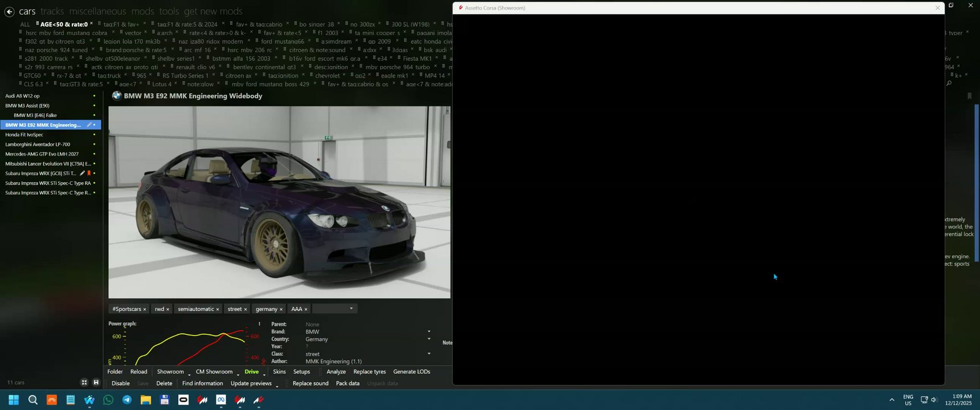Open File Explorer from taskbar
980x410 pixels.
click(146, 400)
